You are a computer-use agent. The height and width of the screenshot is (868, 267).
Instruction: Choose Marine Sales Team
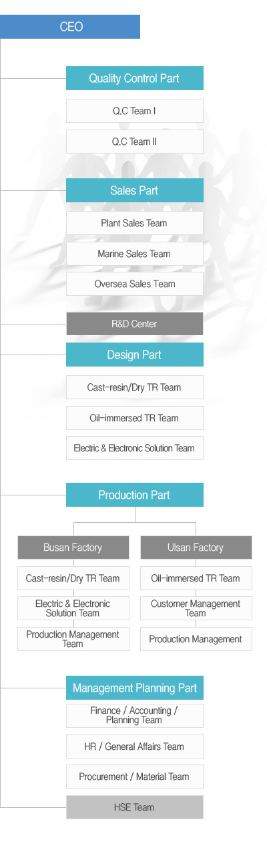(x=134, y=254)
